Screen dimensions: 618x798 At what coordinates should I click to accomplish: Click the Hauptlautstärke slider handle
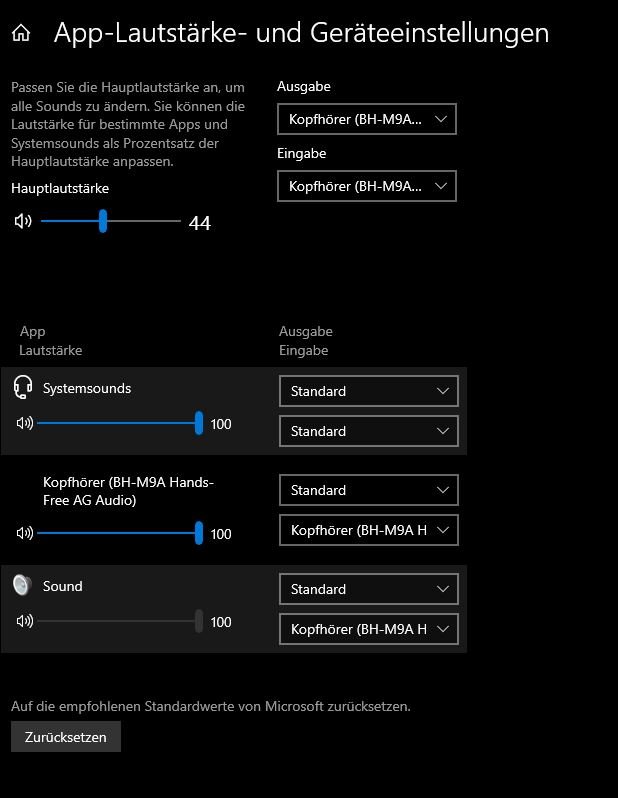click(103, 221)
